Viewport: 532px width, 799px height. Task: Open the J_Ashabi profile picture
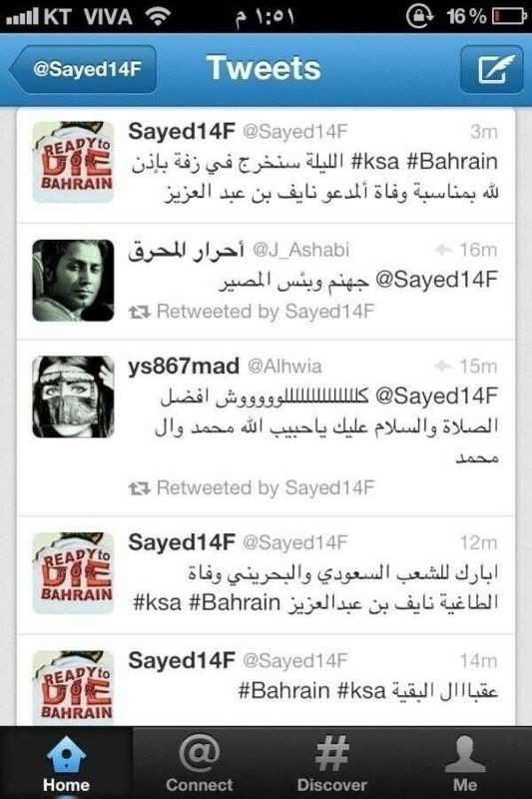point(73,281)
